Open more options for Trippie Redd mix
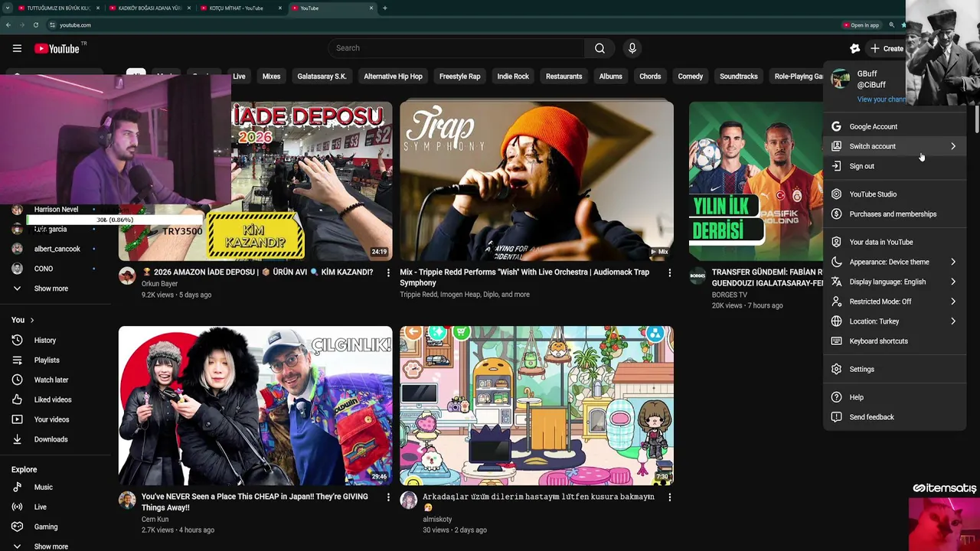Image resolution: width=980 pixels, height=551 pixels. [x=669, y=273]
